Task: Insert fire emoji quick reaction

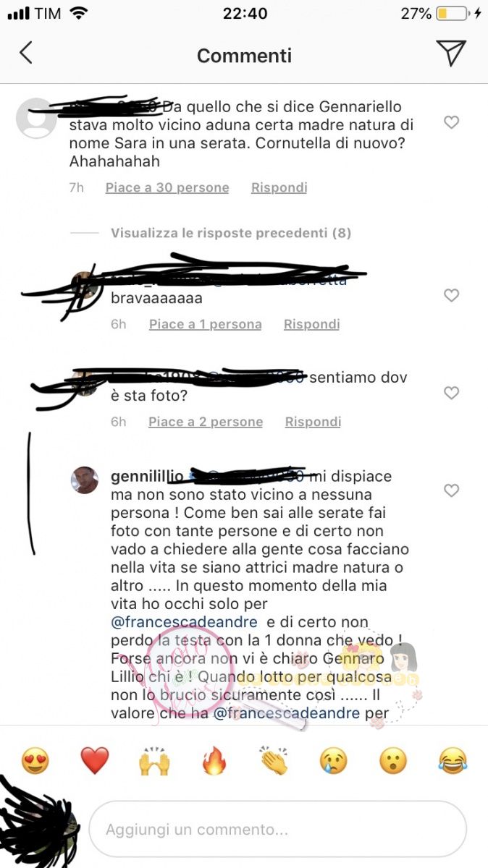Action: (214, 761)
